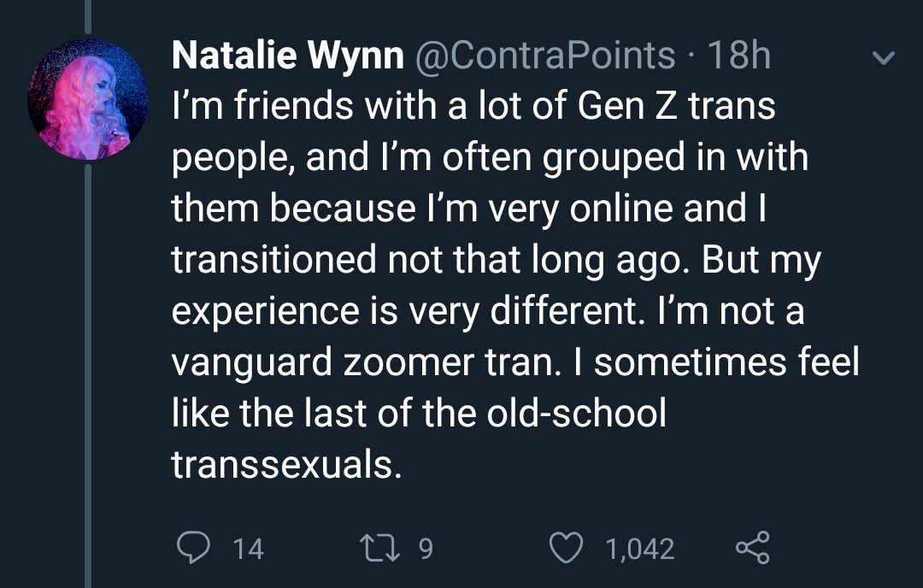Click the reply speech bubble icon
Viewport: 923px width, 588px height.
coord(193,547)
